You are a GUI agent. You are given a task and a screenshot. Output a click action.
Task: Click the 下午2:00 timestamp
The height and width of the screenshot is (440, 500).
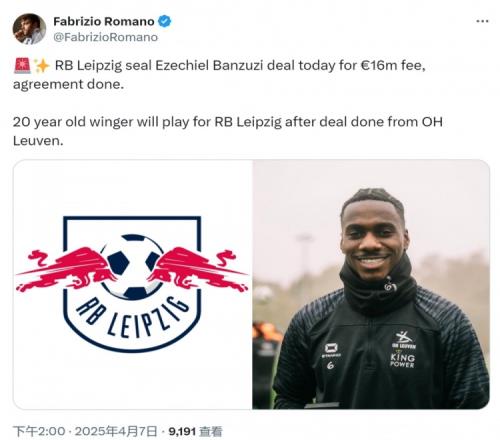[39, 431]
